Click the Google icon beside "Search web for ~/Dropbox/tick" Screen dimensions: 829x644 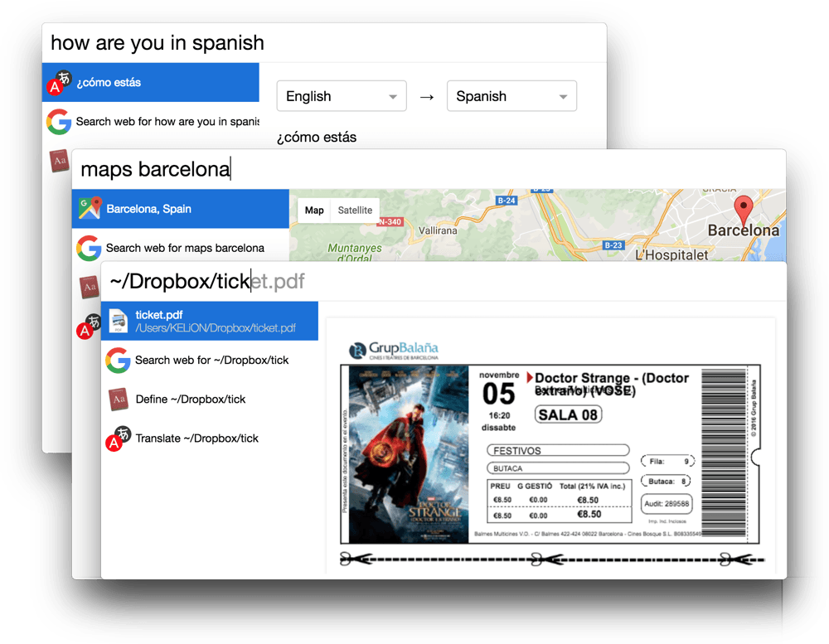point(118,360)
